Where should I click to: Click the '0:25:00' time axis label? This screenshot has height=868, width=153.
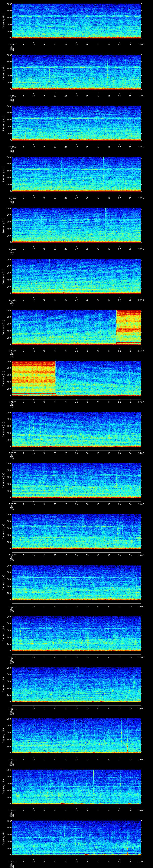[12, 606]
